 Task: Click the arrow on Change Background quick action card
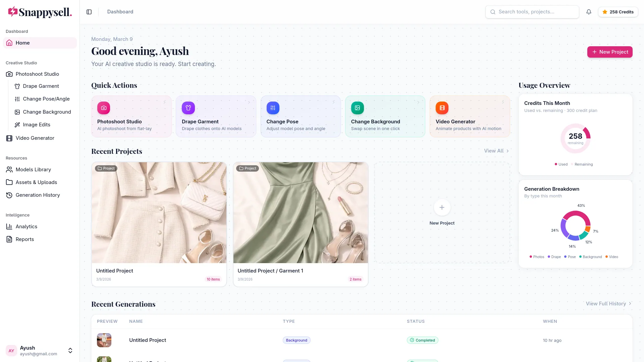click(x=418, y=102)
